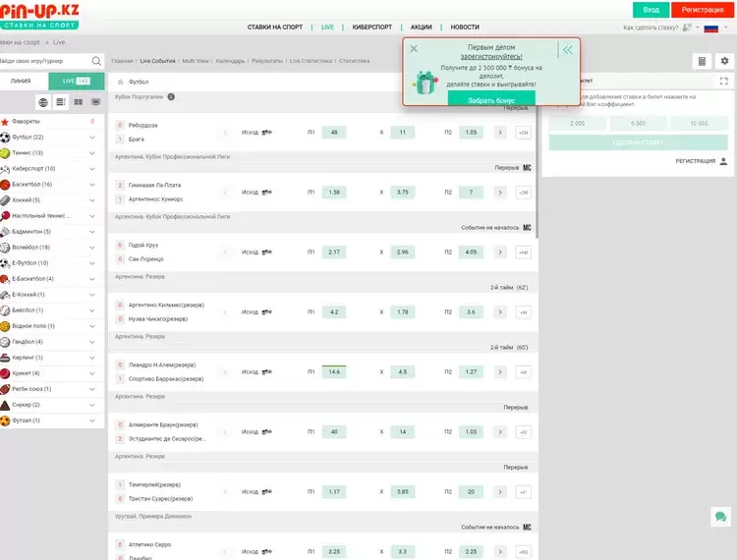Select draw odds 2.96 for Годой Круз

click(402, 252)
